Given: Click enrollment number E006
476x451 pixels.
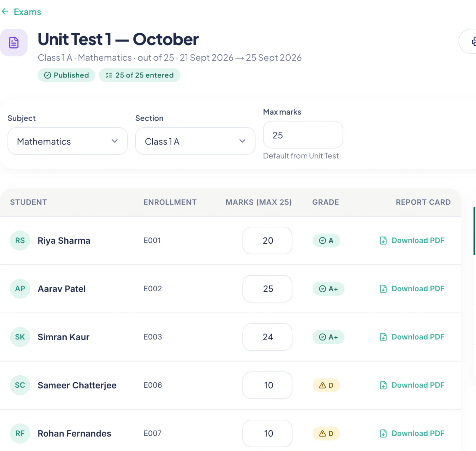Looking at the screenshot, I should click(153, 385).
